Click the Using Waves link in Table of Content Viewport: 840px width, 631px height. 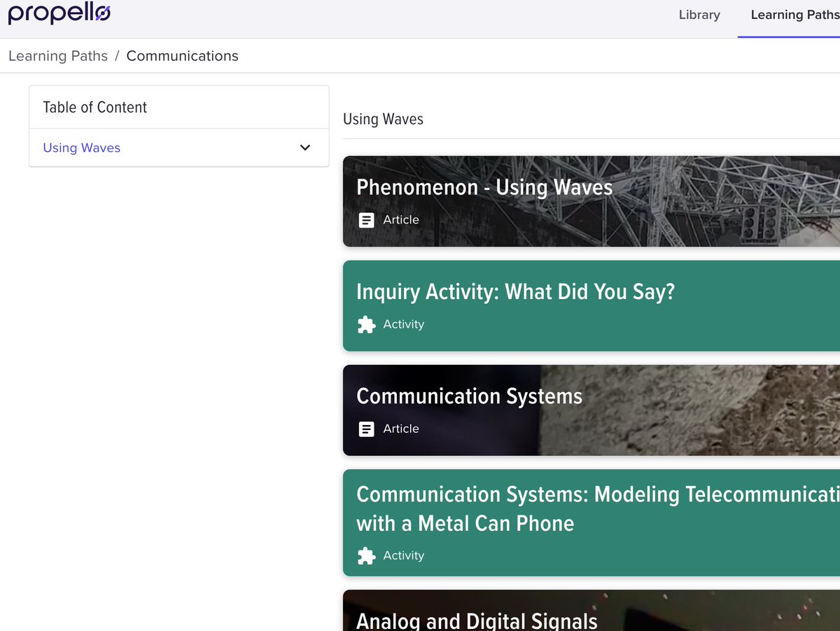(81, 148)
